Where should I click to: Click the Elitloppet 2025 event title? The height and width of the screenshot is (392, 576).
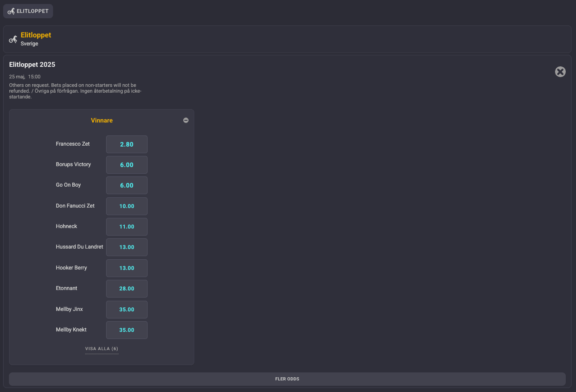pyautogui.click(x=32, y=65)
